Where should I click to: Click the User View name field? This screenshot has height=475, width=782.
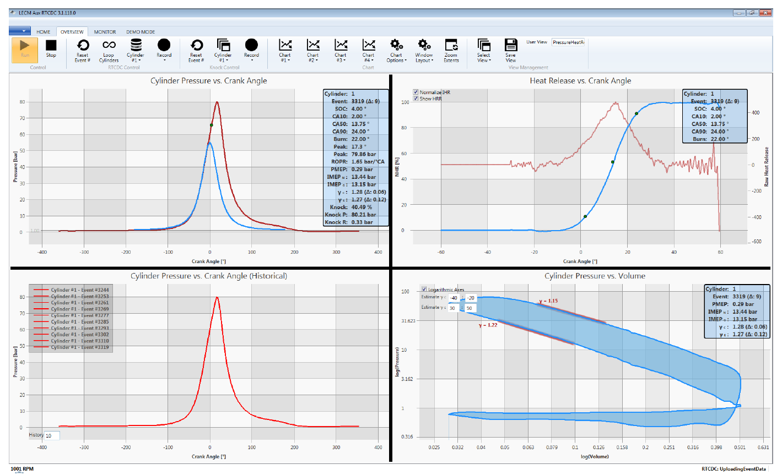coord(568,42)
